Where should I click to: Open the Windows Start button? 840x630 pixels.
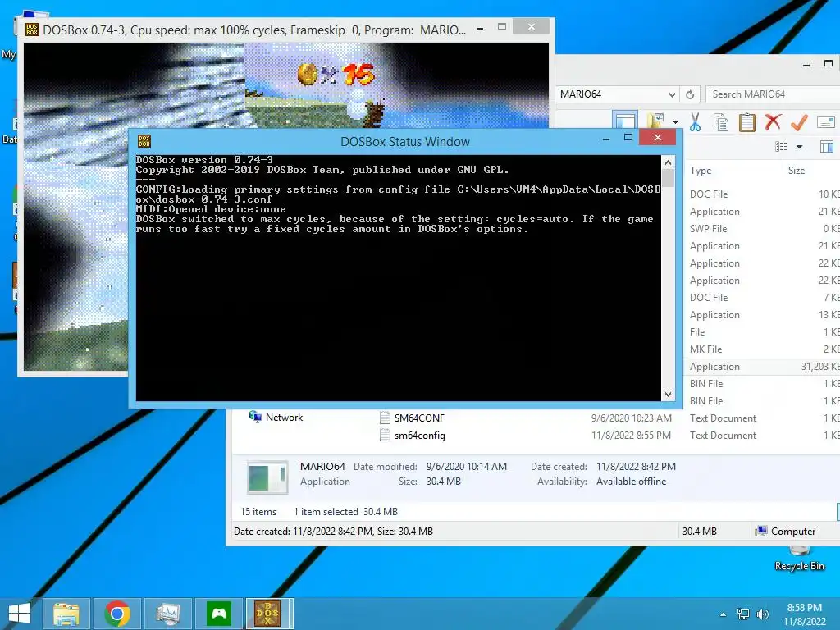pyautogui.click(x=20, y=614)
